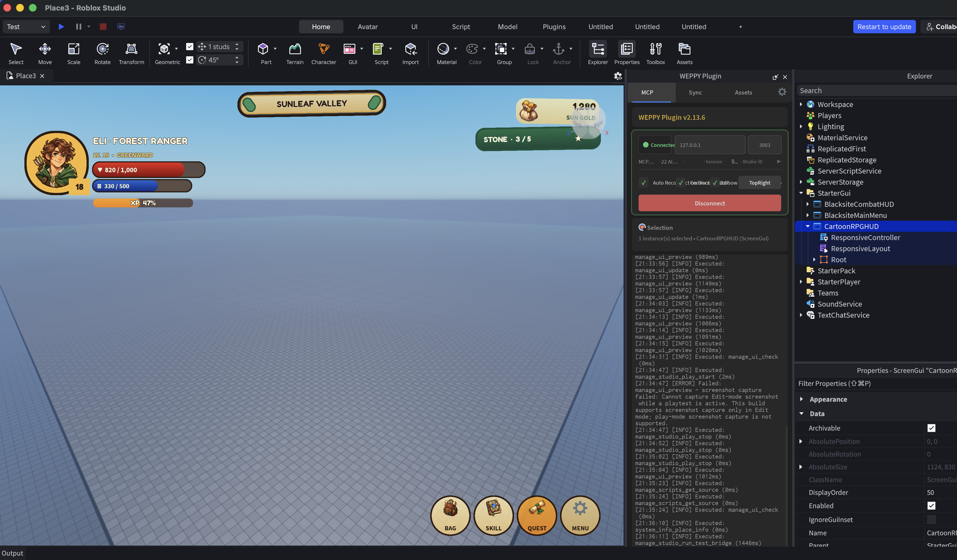Switch to the Script ribbon tab
The image size is (957, 560).
(461, 27)
